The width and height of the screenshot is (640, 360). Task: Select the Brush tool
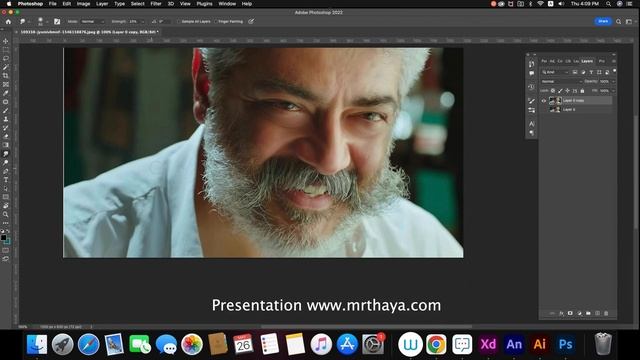[x=6, y=111]
